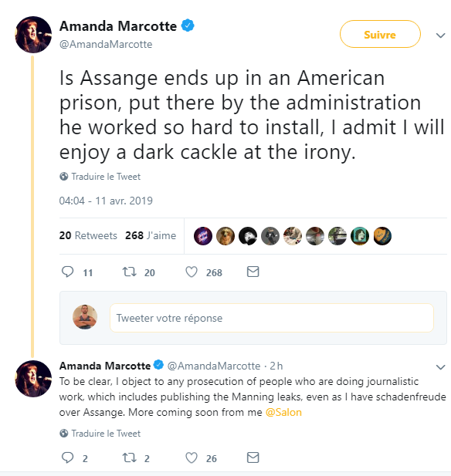View the 20 Retweets list
The image size is (451, 476).
pyautogui.click(x=88, y=235)
